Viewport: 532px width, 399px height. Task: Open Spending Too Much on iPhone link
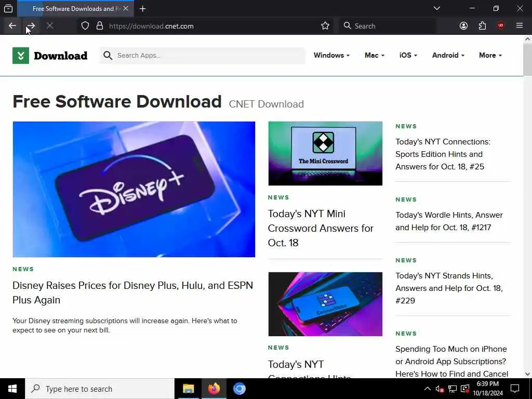coord(451,362)
